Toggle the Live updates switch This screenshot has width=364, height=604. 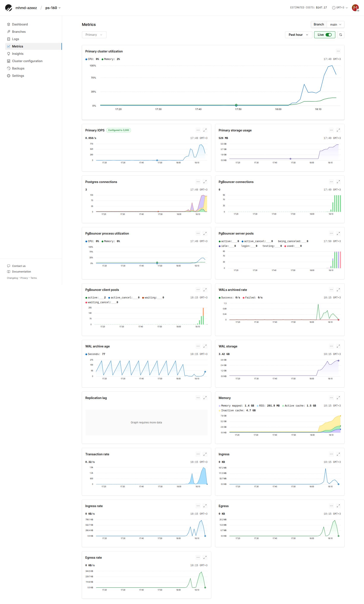tap(328, 35)
